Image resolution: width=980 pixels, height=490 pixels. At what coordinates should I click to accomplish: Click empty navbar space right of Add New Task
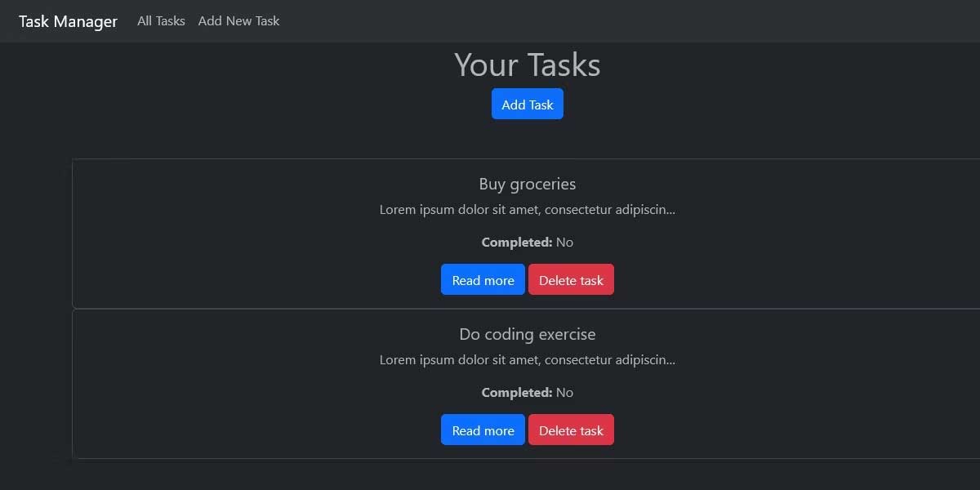(x=612, y=21)
